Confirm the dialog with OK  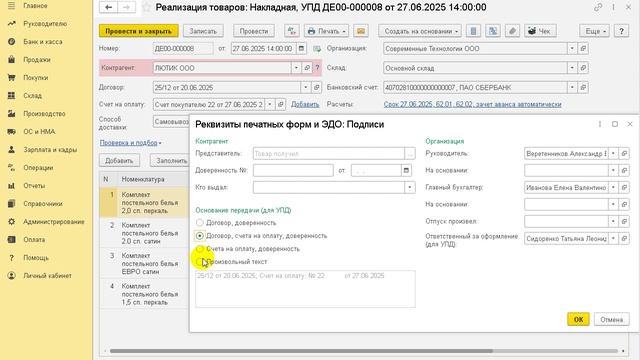tap(578, 319)
